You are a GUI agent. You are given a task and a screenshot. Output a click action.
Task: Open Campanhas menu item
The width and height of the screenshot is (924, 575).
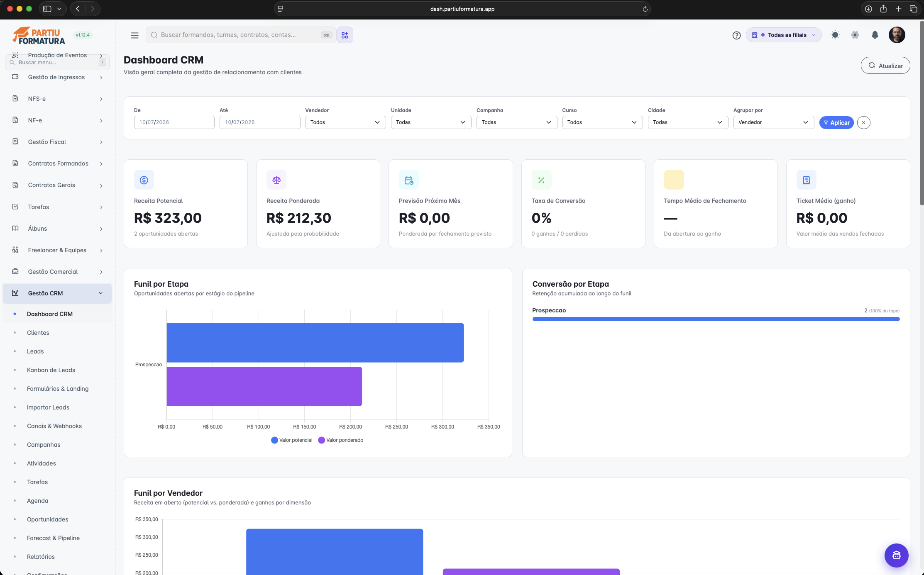44,445
